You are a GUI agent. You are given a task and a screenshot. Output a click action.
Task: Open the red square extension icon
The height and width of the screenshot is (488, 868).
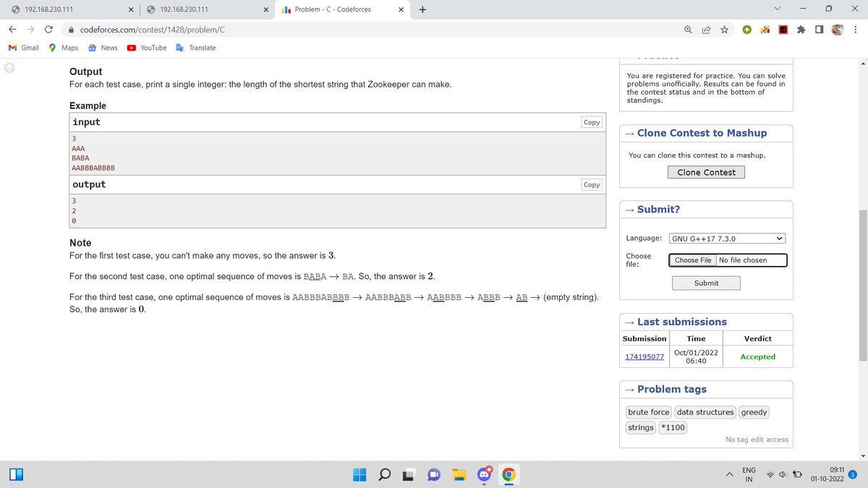[x=783, y=30]
